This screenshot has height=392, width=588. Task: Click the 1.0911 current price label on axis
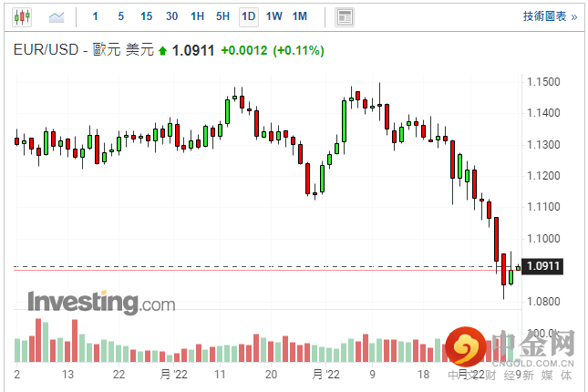(542, 267)
